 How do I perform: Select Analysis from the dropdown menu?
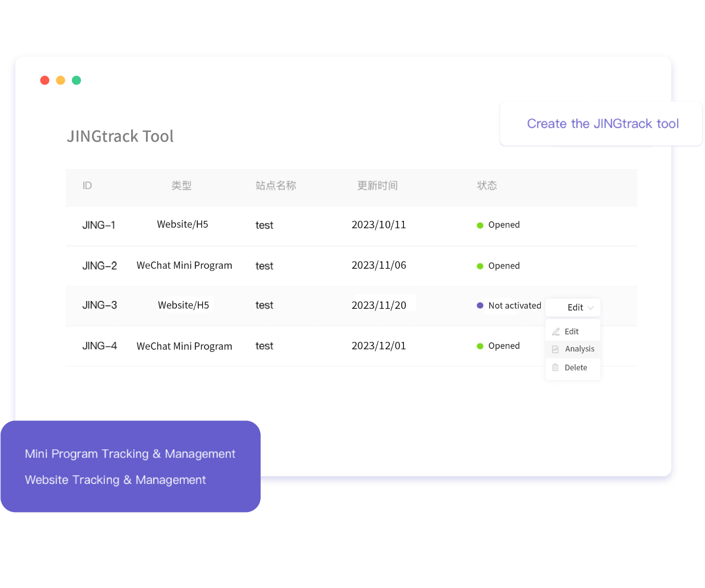tap(579, 349)
